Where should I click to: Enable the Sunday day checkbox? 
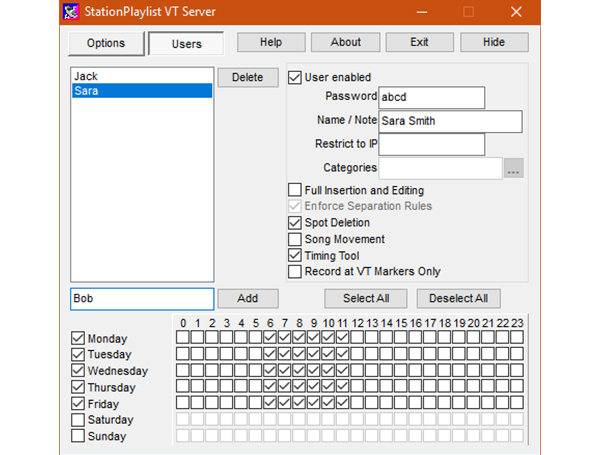pos(78,436)
